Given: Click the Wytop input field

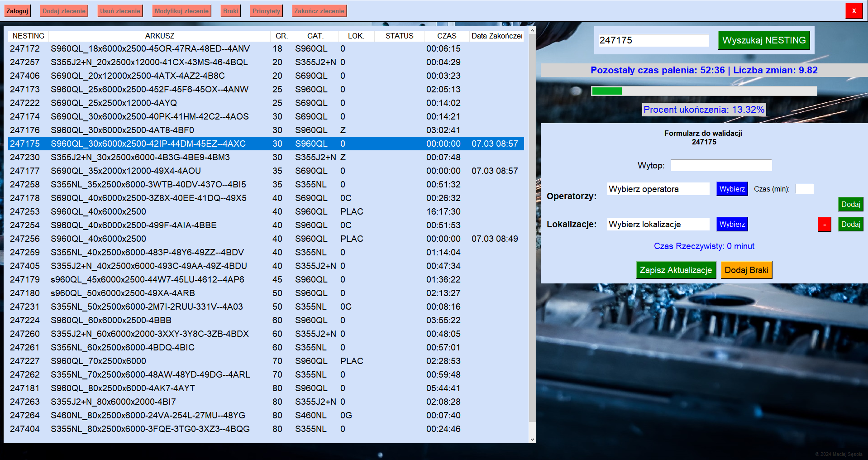Looking at the screenshot, I should point(721,165).
